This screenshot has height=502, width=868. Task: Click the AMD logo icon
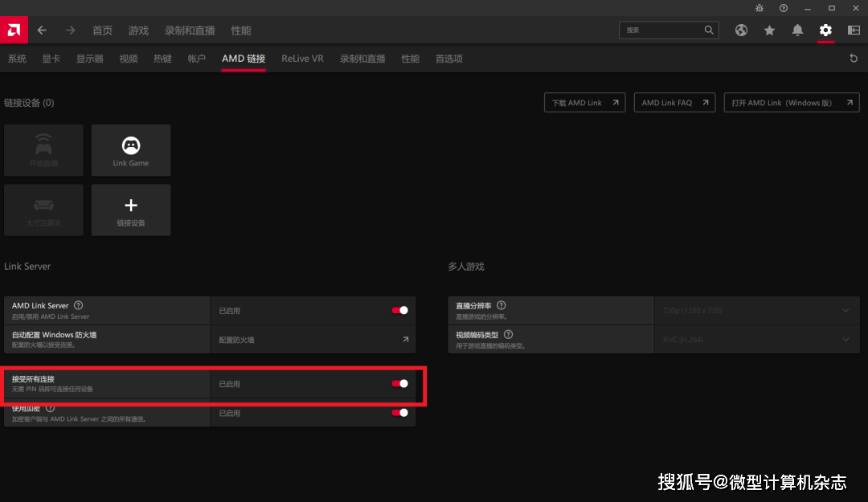pos(14,30)
